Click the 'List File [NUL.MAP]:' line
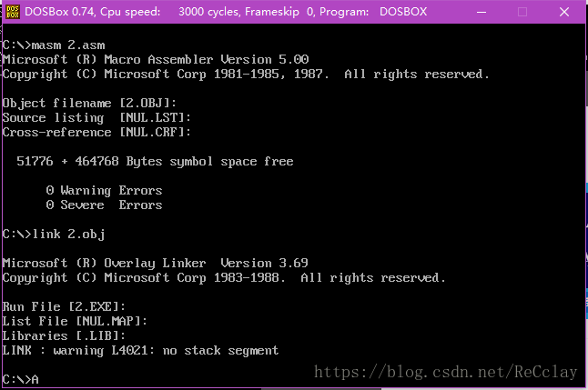The image size is (588, 390). coord(75,321)
